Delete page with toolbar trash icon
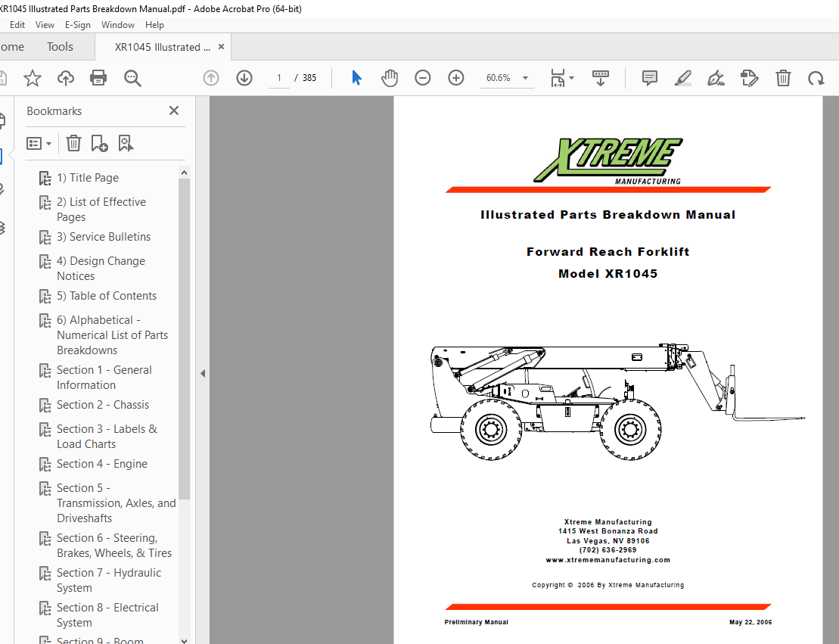This screenshot has height=644, width=839. [783, 78]
